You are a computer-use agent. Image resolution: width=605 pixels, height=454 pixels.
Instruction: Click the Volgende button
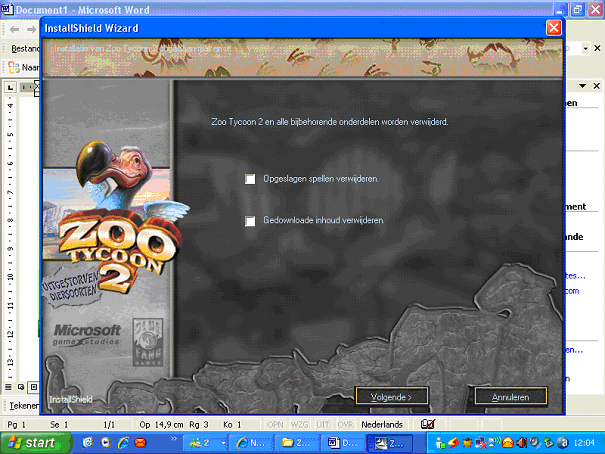(x=392, y=396)
